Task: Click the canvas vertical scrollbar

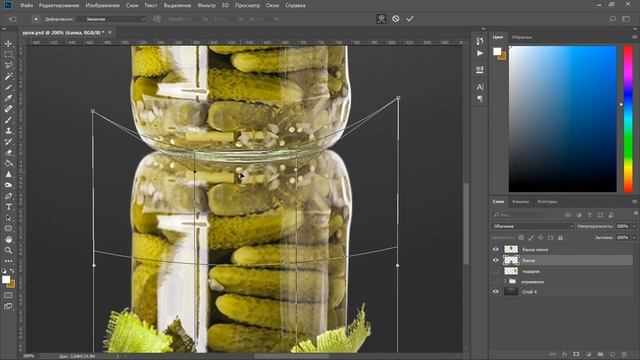Action: coord(466,224)
